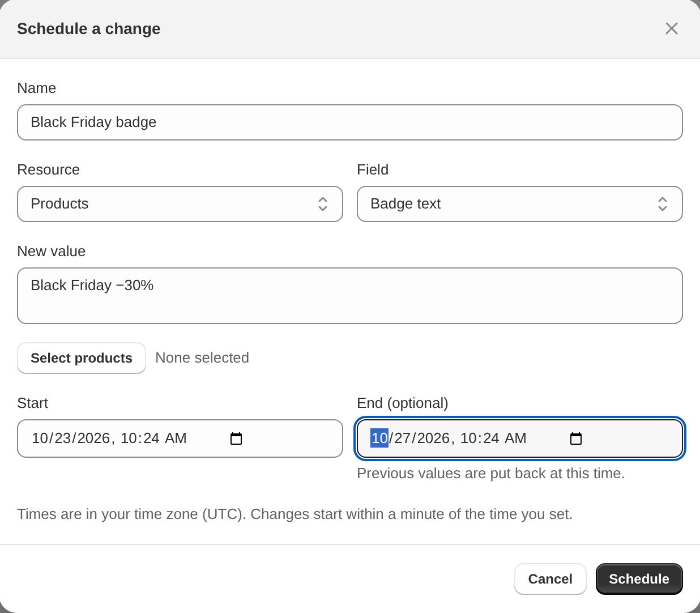Image resolution: width=700 pixels, height=613 pixels.
Task: Click the helper text about previous values
Action: (x=491, y=473)
